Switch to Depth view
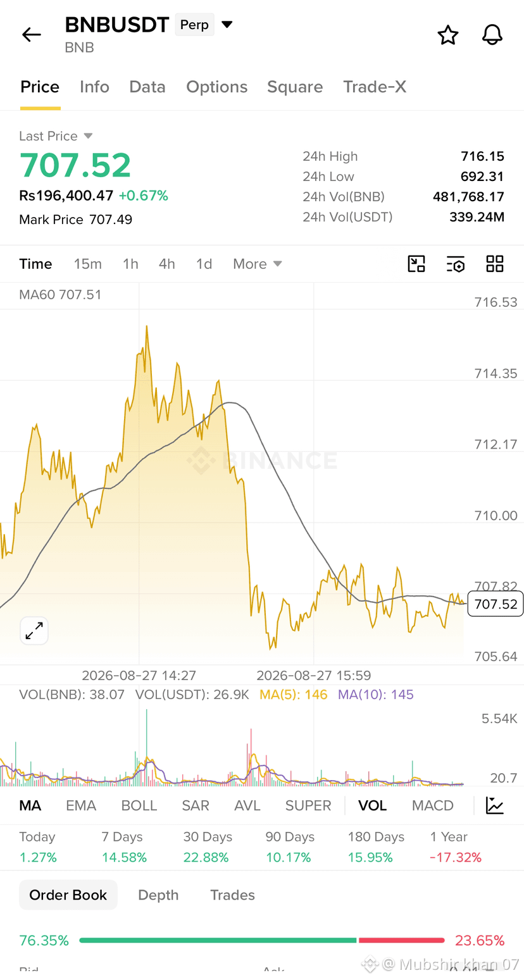This screenshot has width=524, height=980. pos(158,895)
